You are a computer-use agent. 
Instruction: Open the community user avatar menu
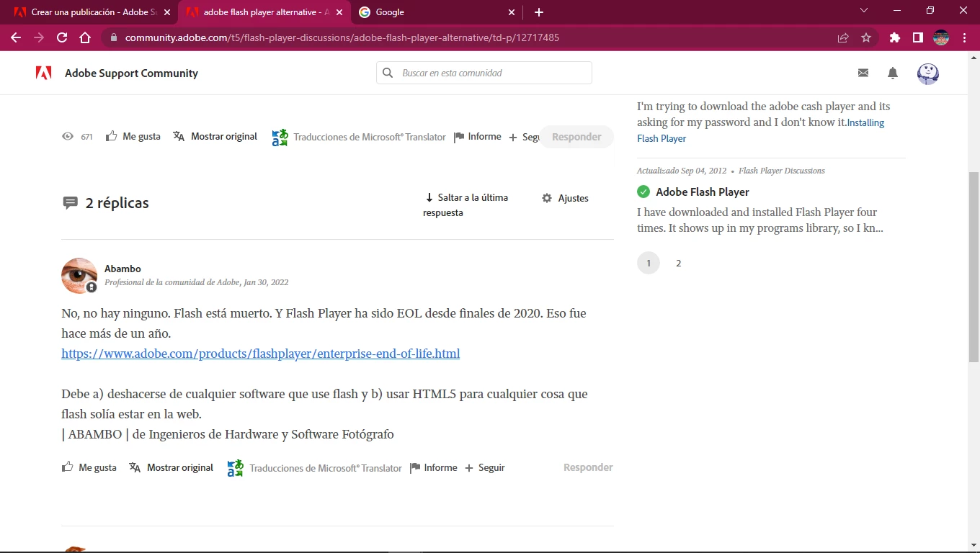coord(928,73)
